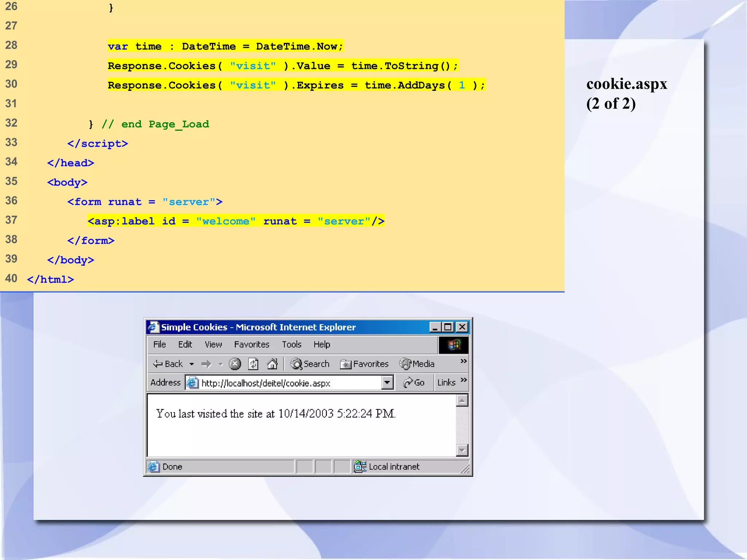
Task: Click the 'var time : DateTime' code line
Action: 225,46
